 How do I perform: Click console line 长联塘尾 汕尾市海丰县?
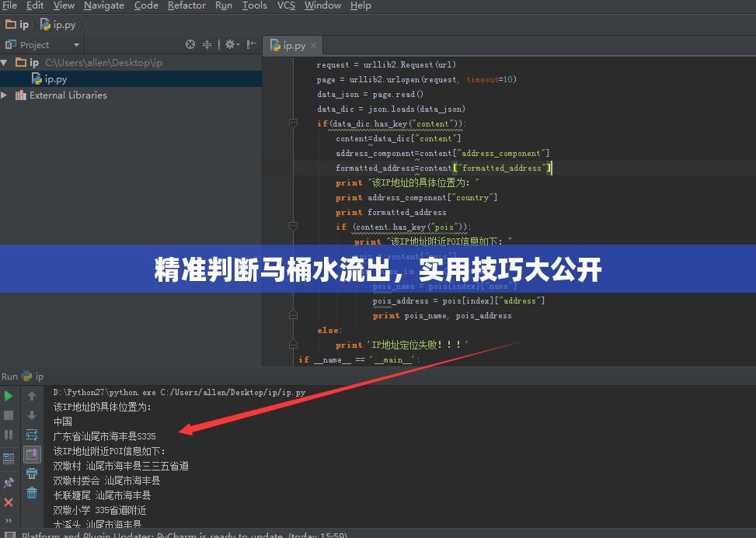pyautogui.click(x=103, y=495)
